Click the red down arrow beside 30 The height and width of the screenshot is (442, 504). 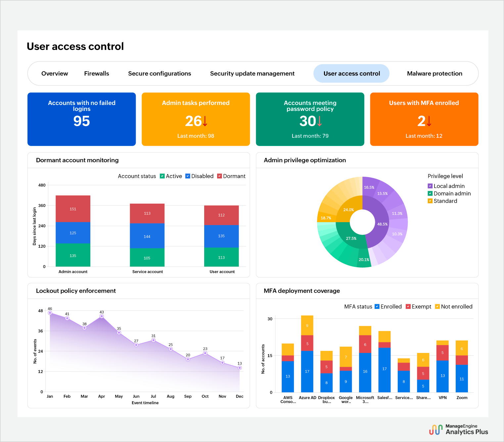coord(319,121)
